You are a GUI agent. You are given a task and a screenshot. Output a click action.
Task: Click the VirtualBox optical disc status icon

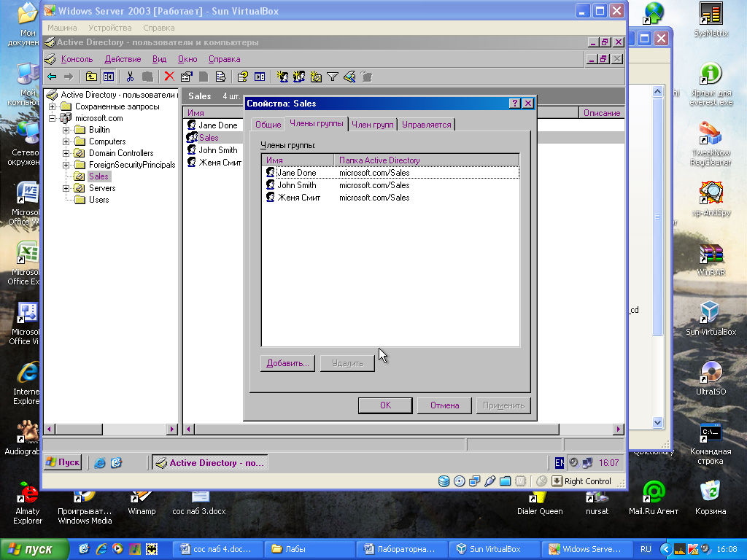pyautogui.click(x=460, y=481)
